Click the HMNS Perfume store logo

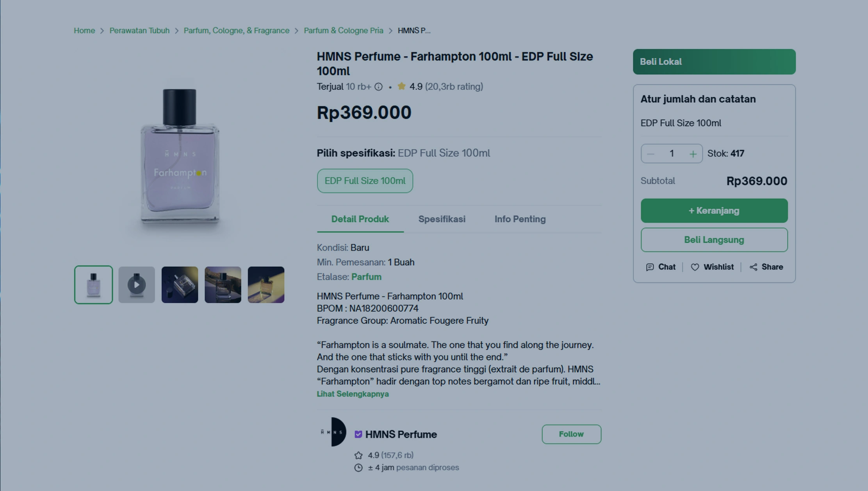pos(333,432)
